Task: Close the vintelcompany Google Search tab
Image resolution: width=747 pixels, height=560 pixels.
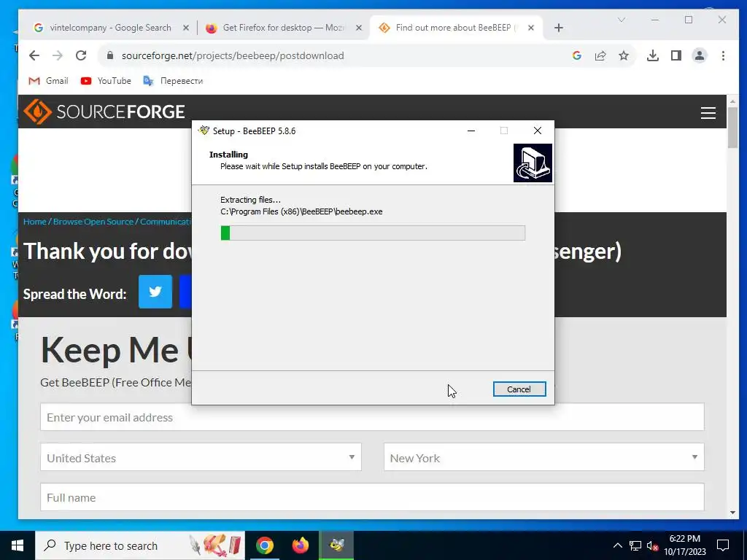Action: (x=186, y=28)
